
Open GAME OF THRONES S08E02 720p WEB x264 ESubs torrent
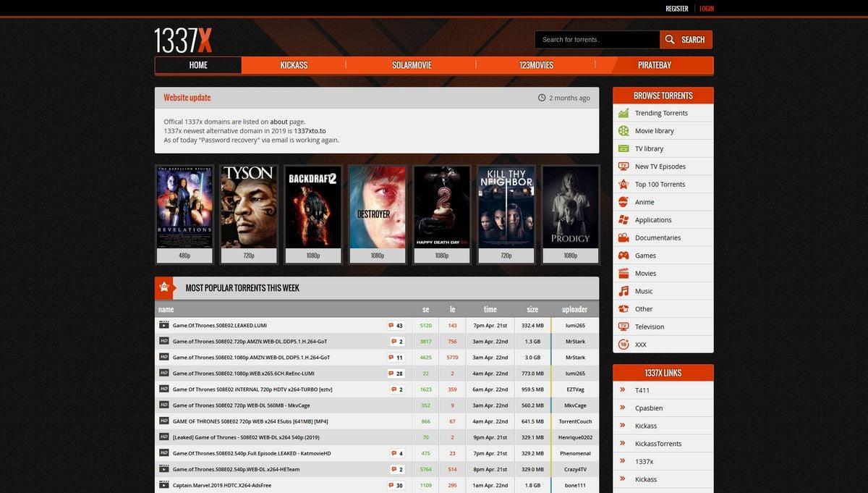point(250,421)
